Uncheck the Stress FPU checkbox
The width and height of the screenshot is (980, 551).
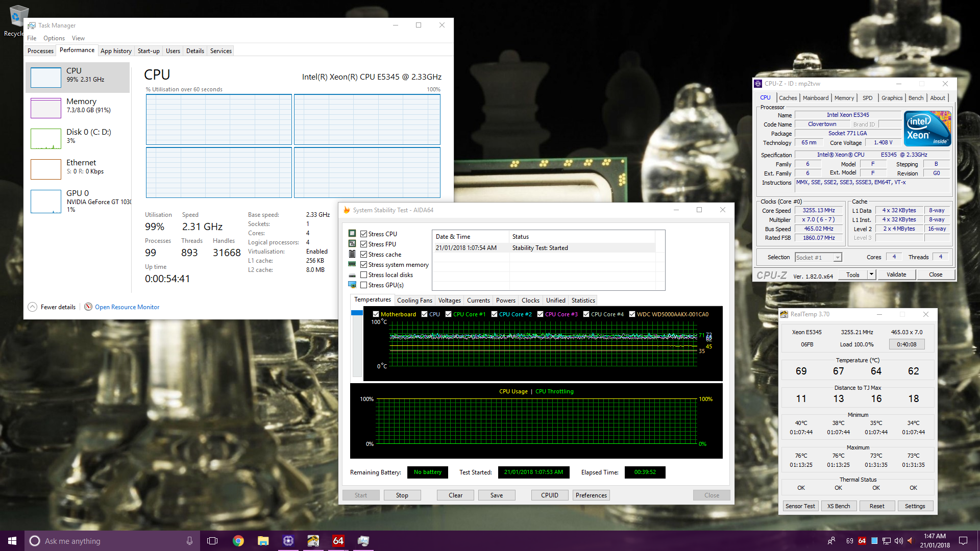pos(364,244)
